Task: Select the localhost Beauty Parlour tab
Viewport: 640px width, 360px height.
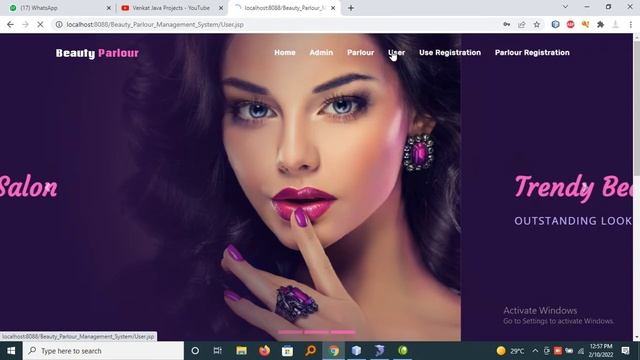Action: tap(284, 8)
